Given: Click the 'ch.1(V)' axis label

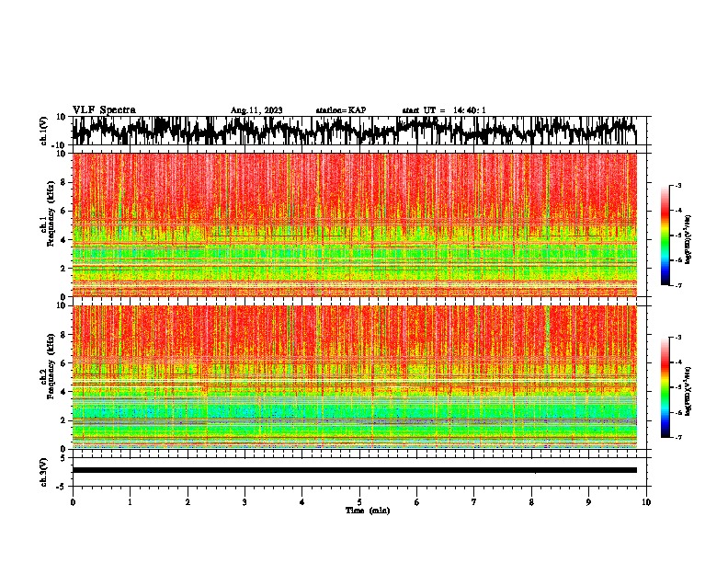Looking at the screenshot, I should tap(44, 131).
